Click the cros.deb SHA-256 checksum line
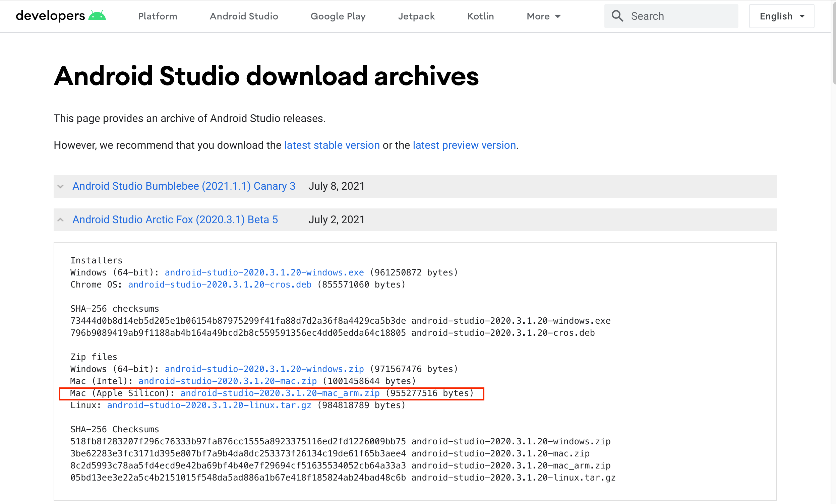 [333, 333]
